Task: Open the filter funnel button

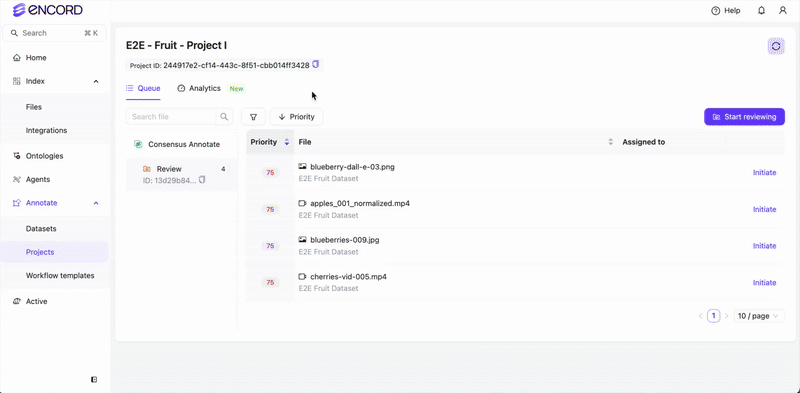Action: point(254,117)
